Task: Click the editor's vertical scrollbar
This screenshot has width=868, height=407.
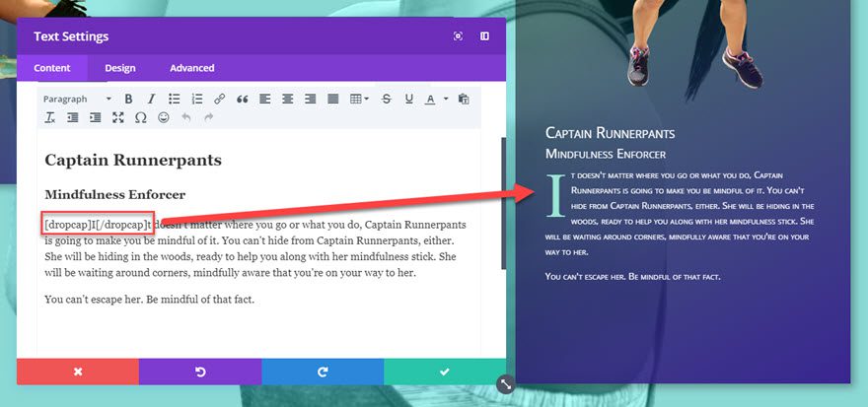Action: pyautogui.click(x=503, y=203)
